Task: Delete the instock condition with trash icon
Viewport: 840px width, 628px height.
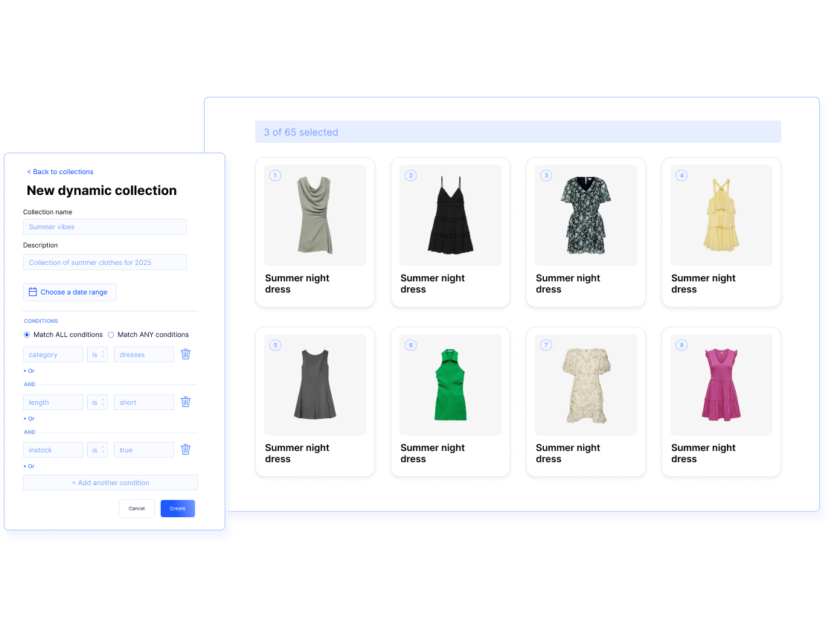Action: click(185, 449)
